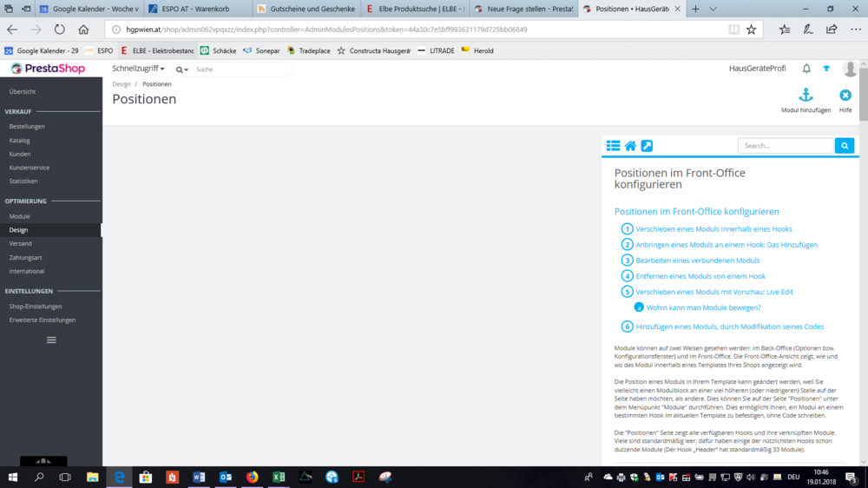Open Erweiterte Einstellungen in sidebar
The image size is (868, 488).
(x=42, y=320)
